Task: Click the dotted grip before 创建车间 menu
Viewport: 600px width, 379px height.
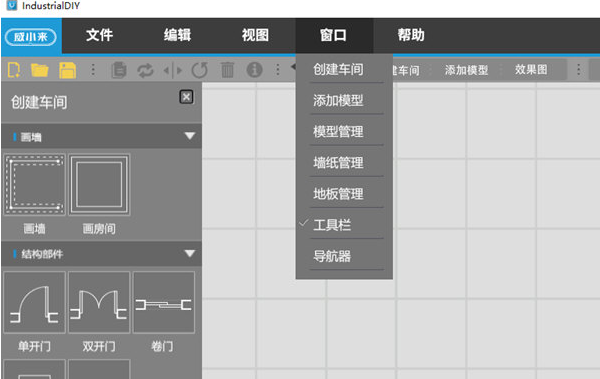Action: tap(278, 70)
